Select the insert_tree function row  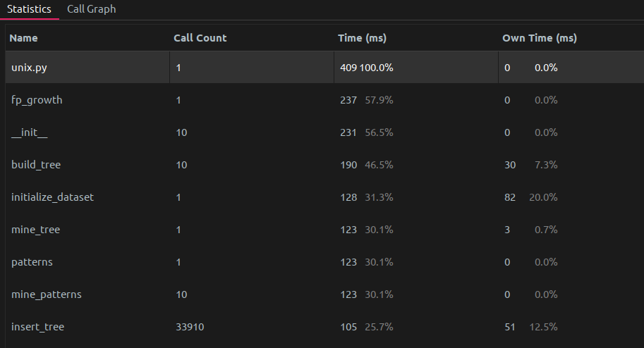click(x=324, y=327)
